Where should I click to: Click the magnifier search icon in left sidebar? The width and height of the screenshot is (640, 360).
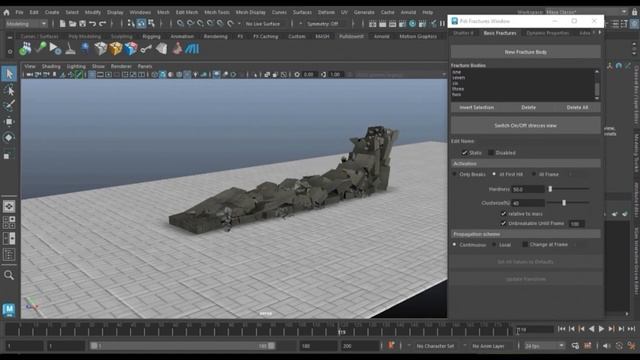pyautogui.click(x=9, y=275)
